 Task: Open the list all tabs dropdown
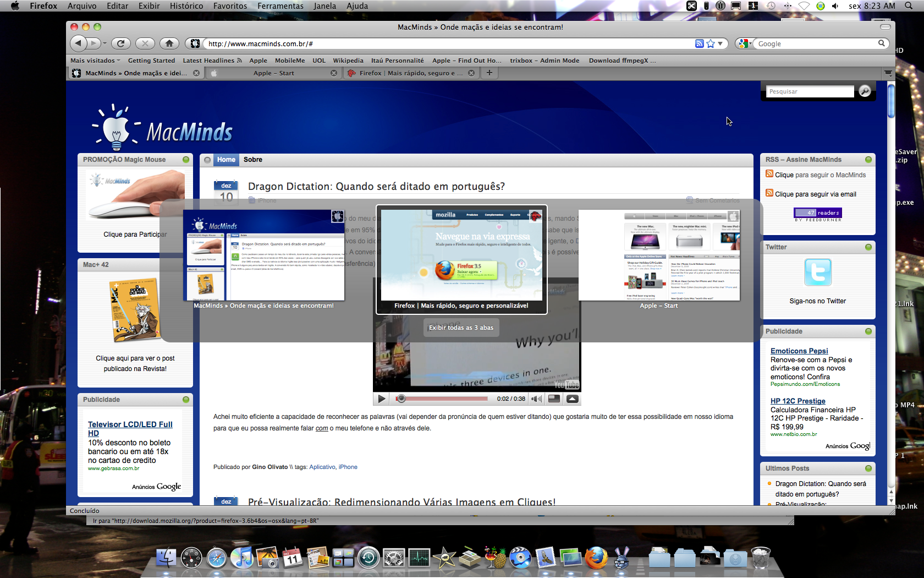point(888,73)
